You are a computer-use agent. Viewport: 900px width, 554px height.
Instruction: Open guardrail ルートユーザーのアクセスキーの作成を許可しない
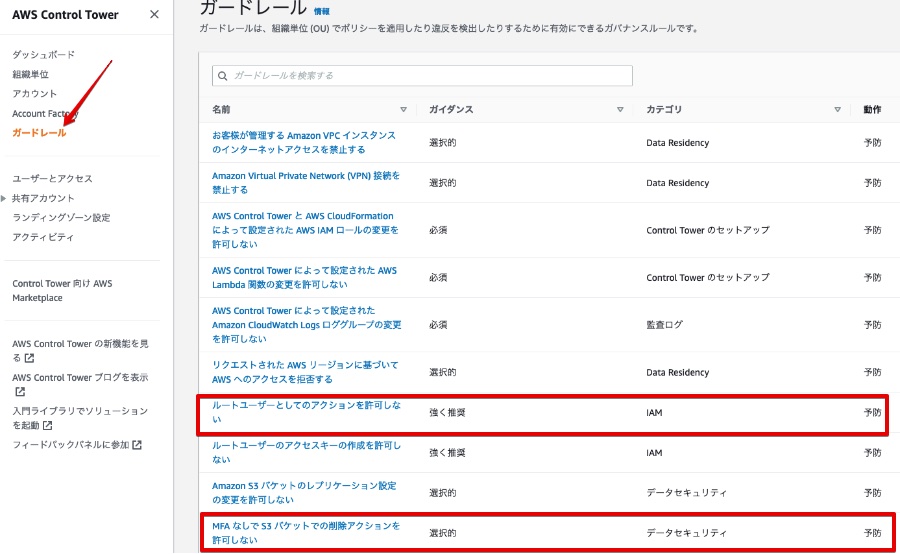[307, 452]
